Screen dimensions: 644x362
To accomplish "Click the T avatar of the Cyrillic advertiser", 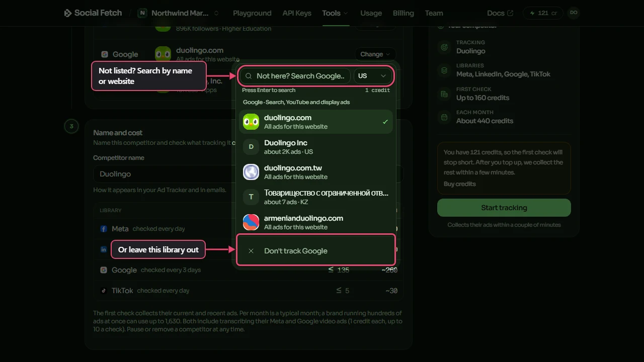I will pos(251,197).
